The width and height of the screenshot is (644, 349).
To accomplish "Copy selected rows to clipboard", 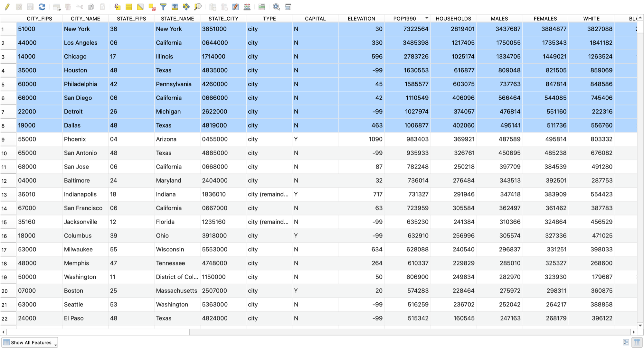I will click(x=91, y=7).
